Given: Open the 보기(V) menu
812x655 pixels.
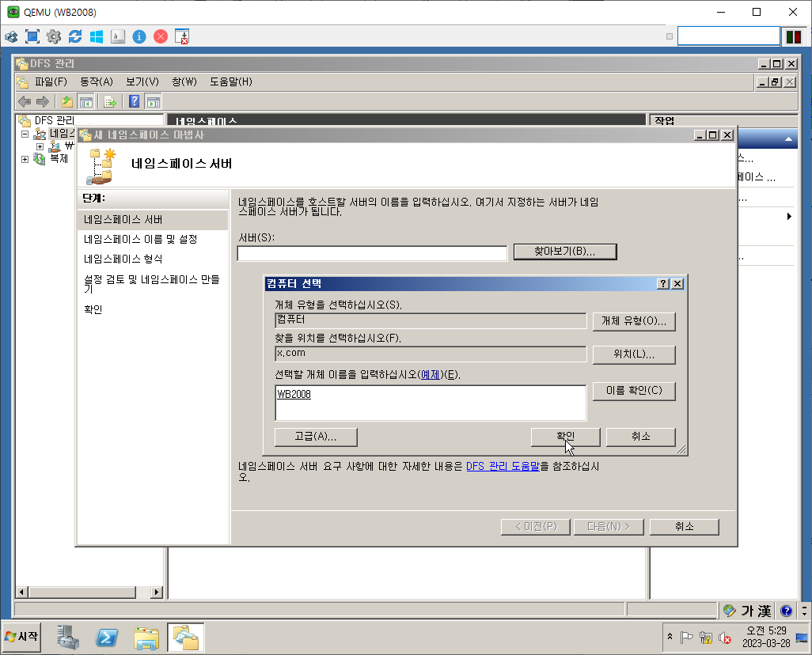Looking at the screenshot, I should tap(142, 81).
